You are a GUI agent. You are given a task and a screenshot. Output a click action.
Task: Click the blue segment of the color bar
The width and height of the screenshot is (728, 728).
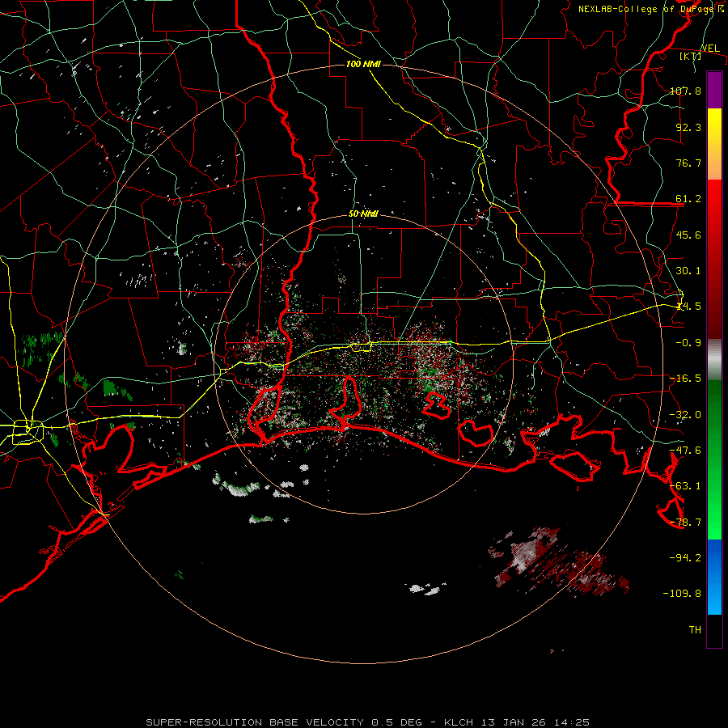click(714, 577)
